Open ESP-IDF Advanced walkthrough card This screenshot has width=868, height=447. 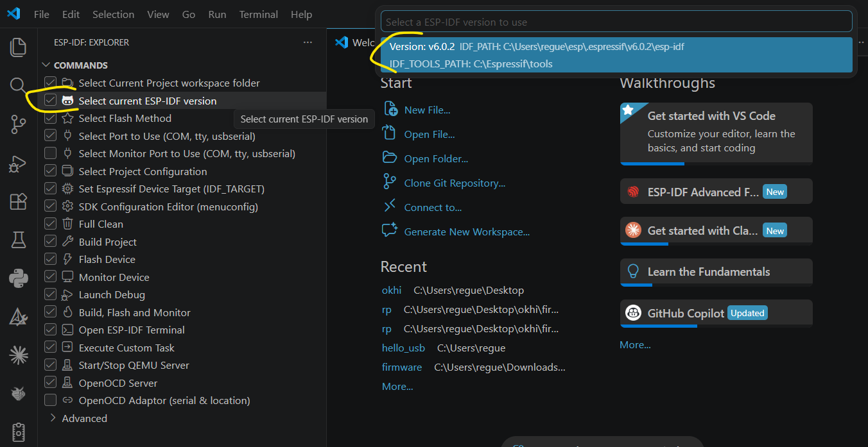pos(716,192)
